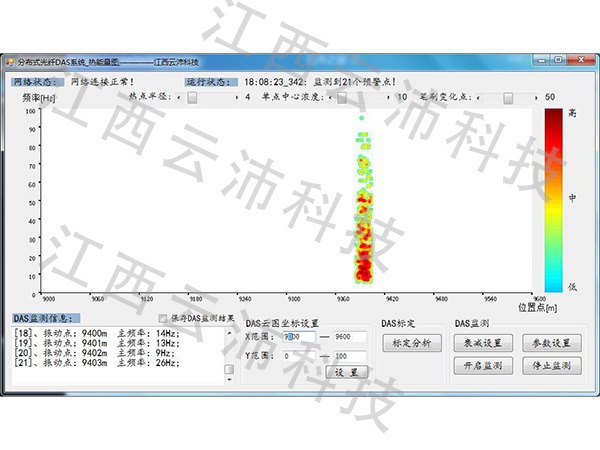This screenshot has height=450, width=600.
Task: Close the DAS system window
Action: coord(581,60)
